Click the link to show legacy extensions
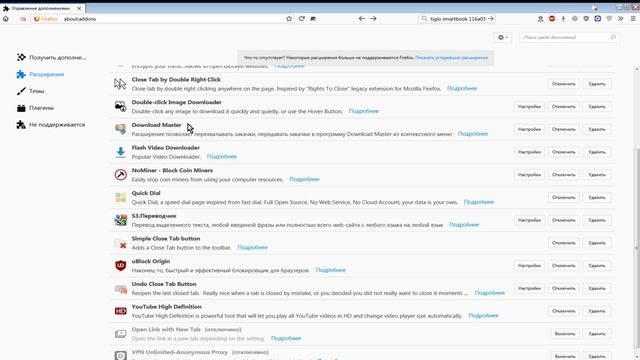 tap(451, 58)
